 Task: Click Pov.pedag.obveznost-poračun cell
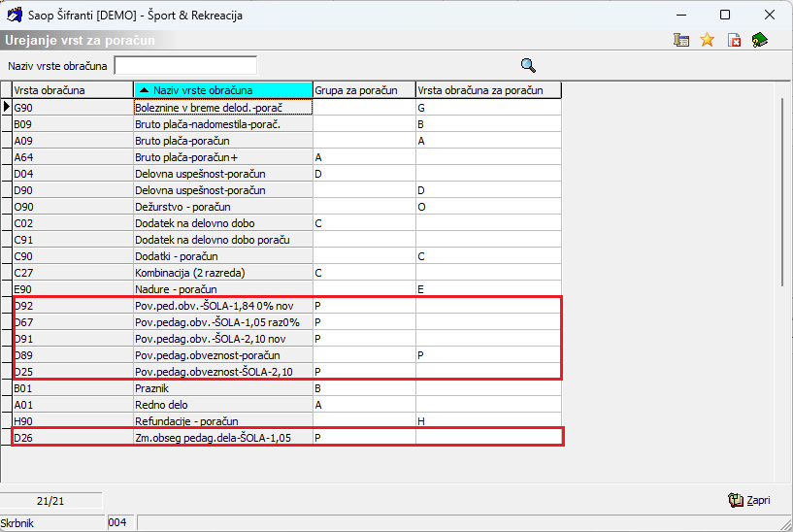(223, 355)
